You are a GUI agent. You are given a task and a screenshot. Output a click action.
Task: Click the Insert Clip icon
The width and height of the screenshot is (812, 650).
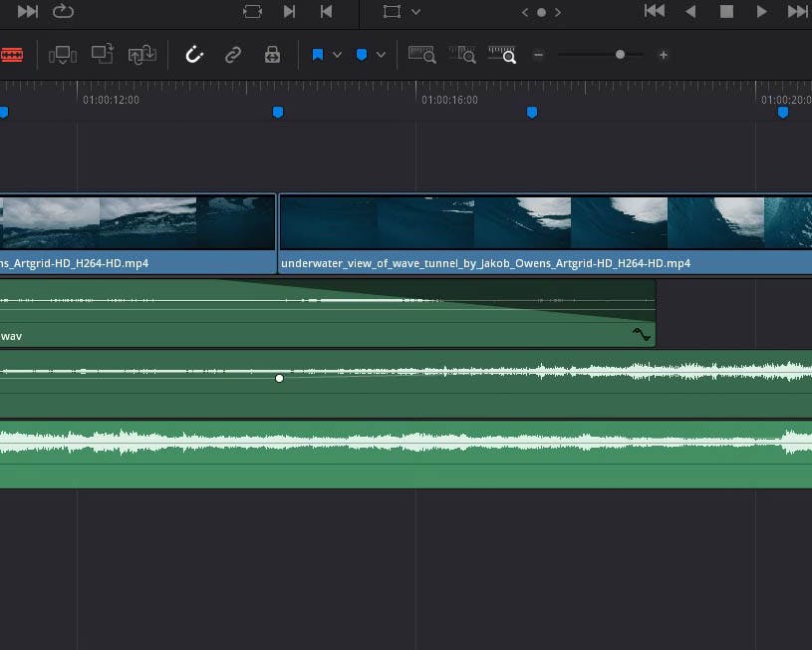63,55
